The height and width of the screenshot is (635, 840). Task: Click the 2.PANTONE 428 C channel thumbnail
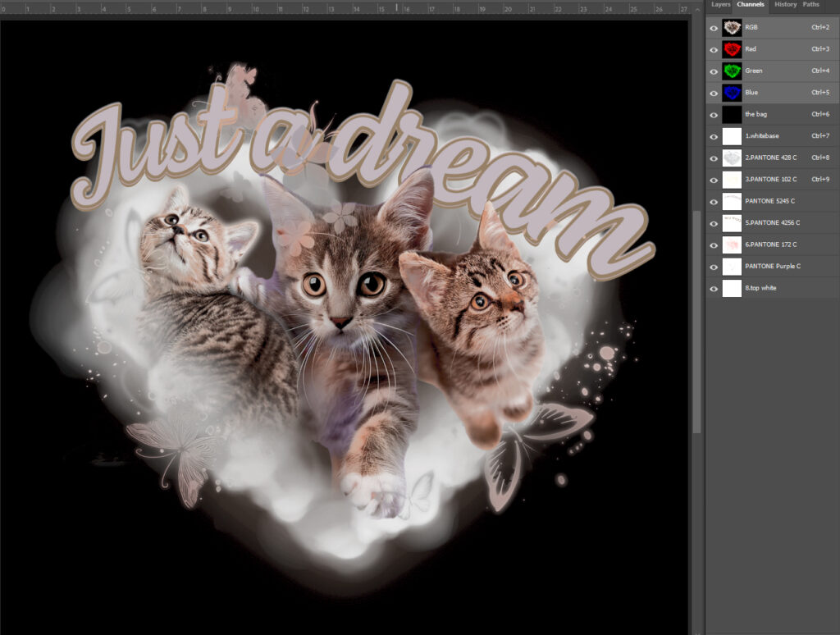click(x=733, y=157)
